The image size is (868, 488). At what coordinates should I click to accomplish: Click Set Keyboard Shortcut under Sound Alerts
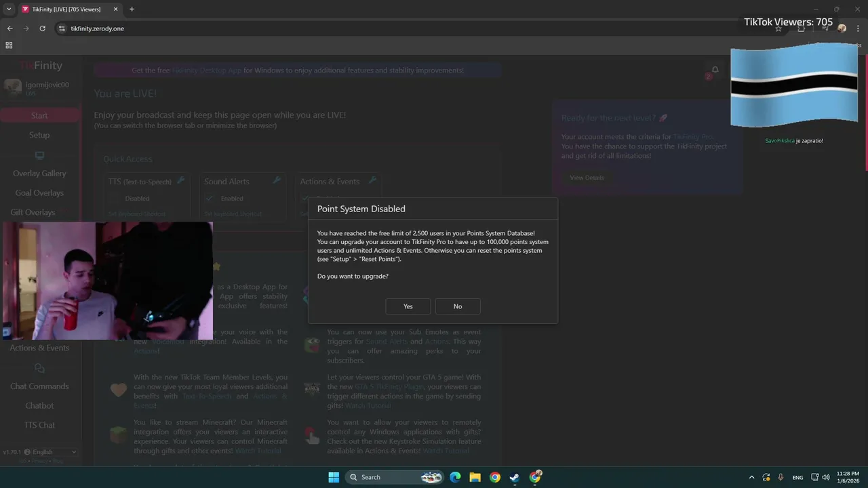(x=233, y=213)
